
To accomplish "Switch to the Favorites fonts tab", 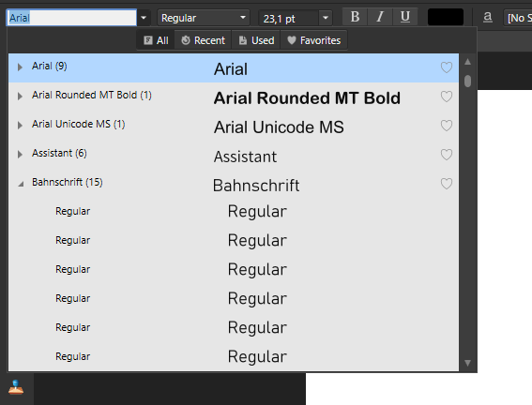I will click(313, 40).
